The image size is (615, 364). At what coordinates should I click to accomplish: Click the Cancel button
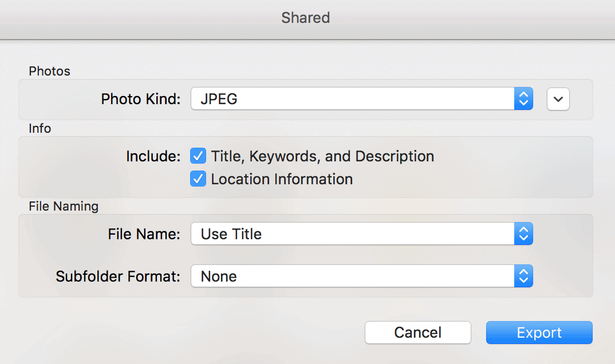click(417, 333)
